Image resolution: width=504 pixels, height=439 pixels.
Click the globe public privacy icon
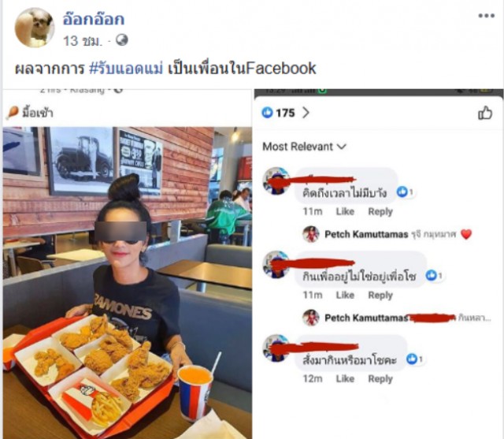point(122,40)
